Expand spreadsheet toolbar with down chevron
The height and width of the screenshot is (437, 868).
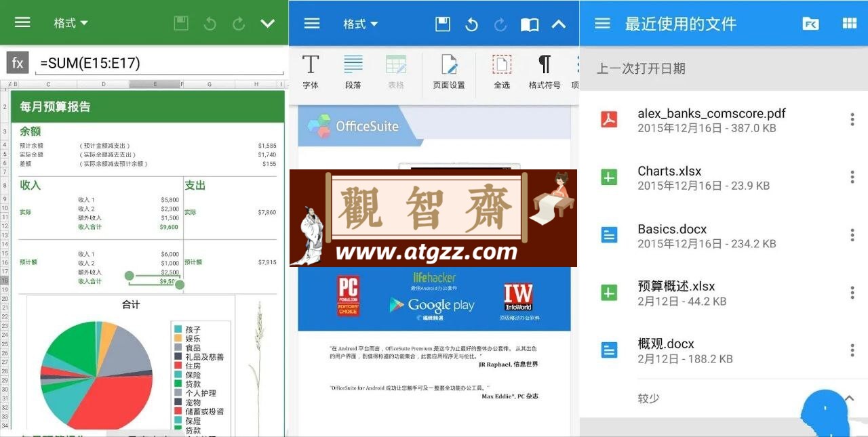pyautogui.click(x=268, y=24)
